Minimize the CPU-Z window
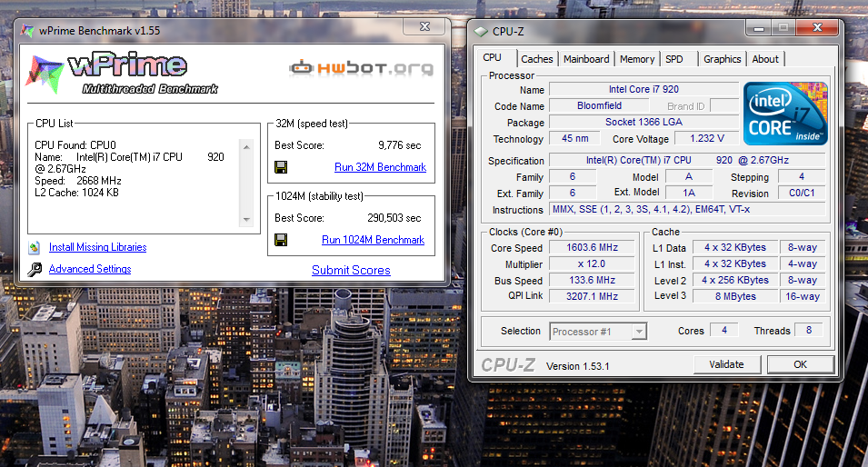This screenshot has width=868, height=467. click(758, 27)
